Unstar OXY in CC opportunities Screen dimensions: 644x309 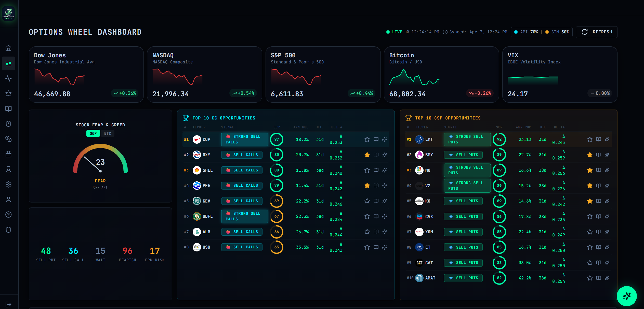(x=367, y=155)
